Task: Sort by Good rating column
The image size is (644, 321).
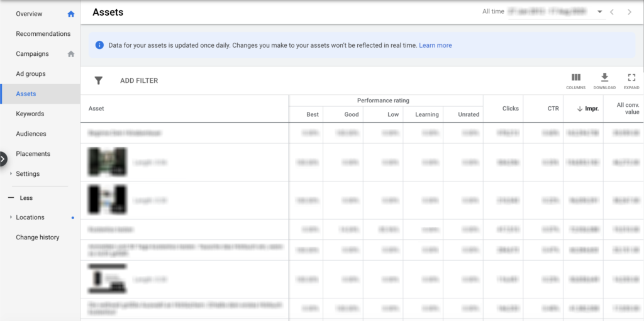Action: (351, 114)
